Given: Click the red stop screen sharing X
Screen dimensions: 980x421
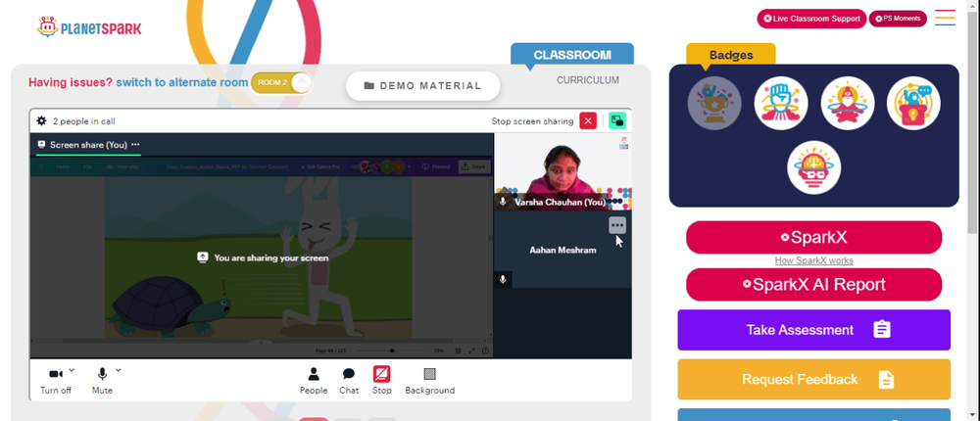Looking at the screenshot, I should coord(587,120).
